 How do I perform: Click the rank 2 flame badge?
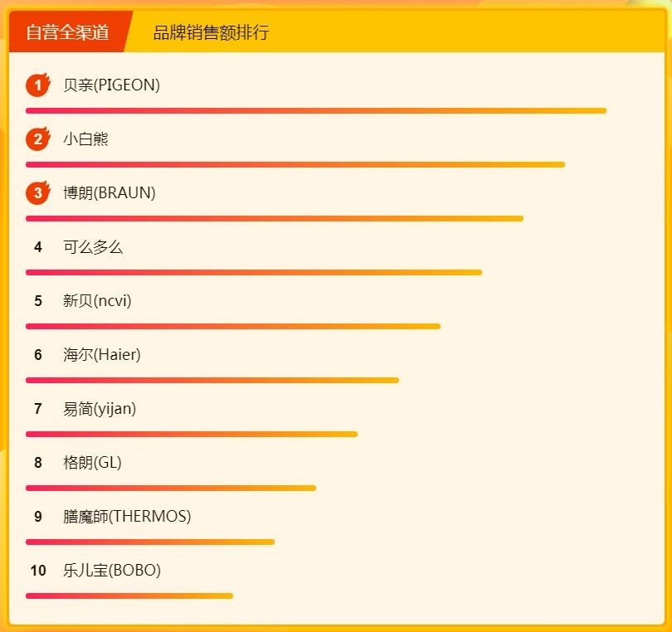tap(38, 139)
